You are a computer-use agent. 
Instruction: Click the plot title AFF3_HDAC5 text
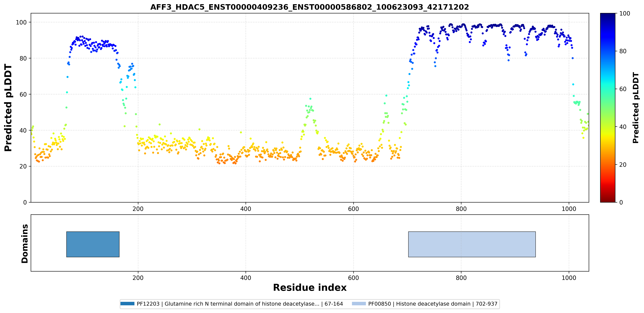[x=310, y=7]
